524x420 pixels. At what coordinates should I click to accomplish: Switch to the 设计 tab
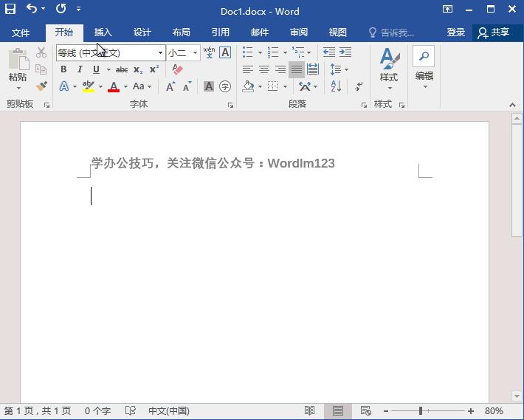142,32
